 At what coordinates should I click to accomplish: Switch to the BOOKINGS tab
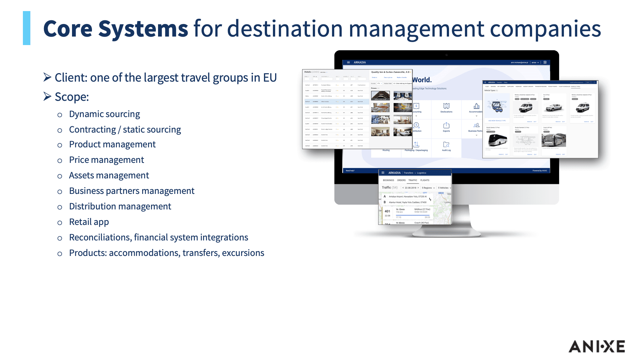(388, 180)
